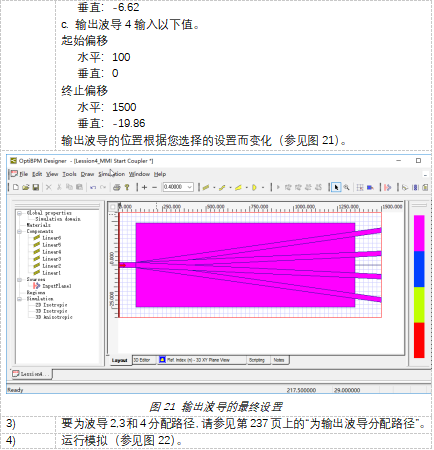Click the yellow-green color legend swatch
This screenshot has height=450, width=434.
(x=419, y=305)
